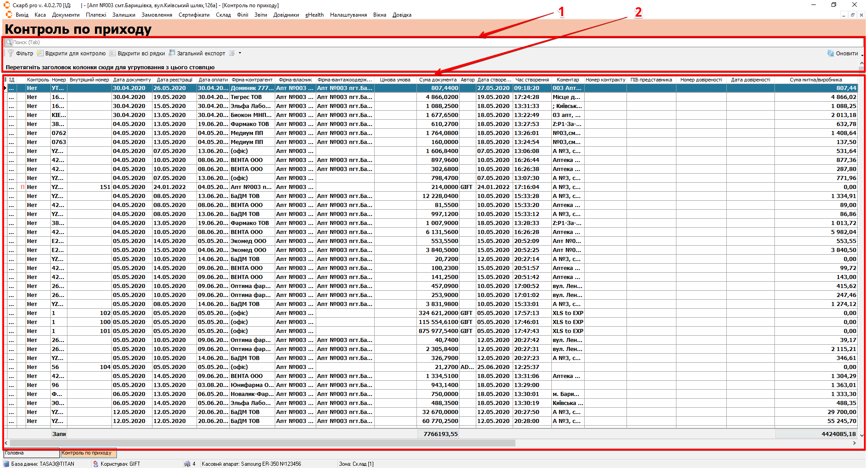Click the Сума документа column header

pos(437,80)
